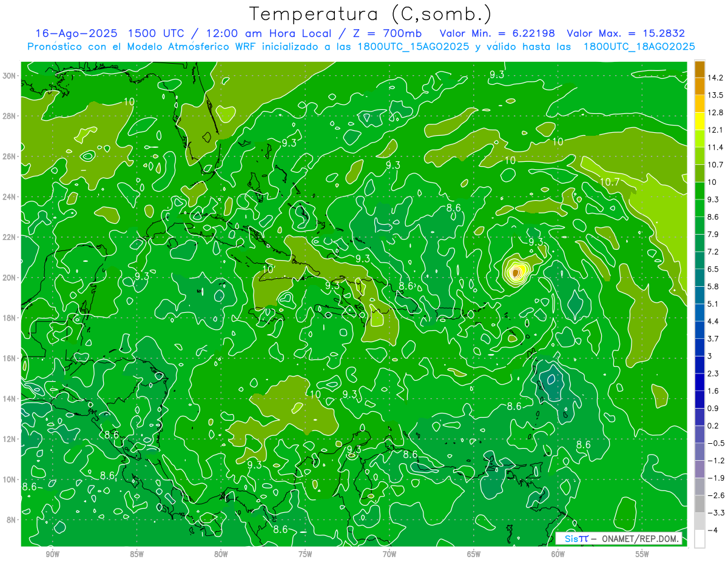Click the orange-brown swatch above 14.2 on color scale

(699, 69)
